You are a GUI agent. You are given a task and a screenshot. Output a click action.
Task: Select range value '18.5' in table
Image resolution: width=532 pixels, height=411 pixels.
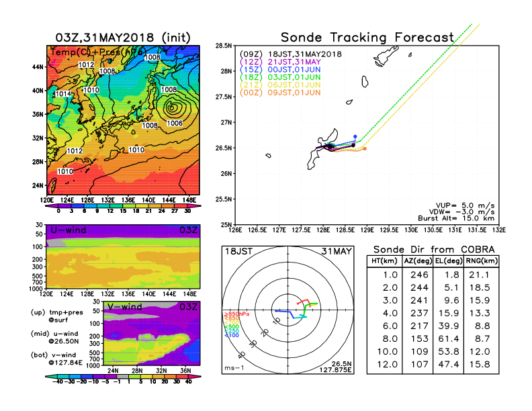479,287
